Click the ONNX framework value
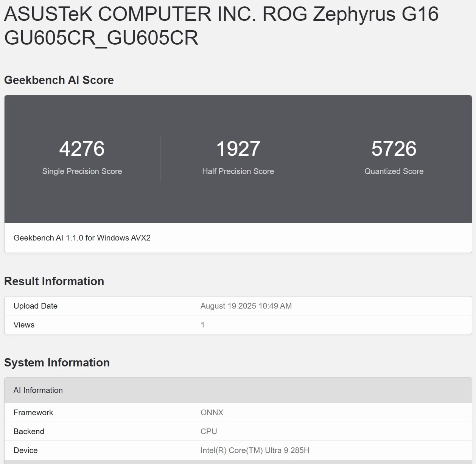Screen dimensions: 476x464 coord(212,413)
